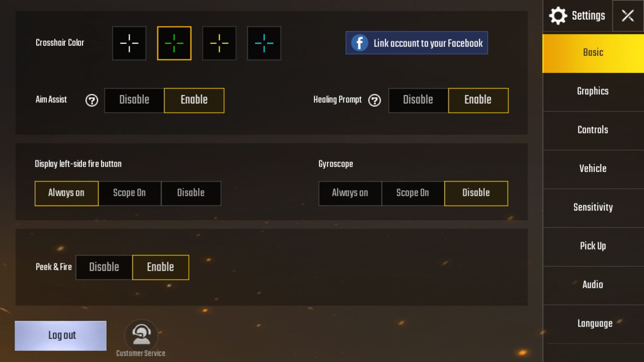
Task: Select white crosshair color option
Action: [129, 43]
